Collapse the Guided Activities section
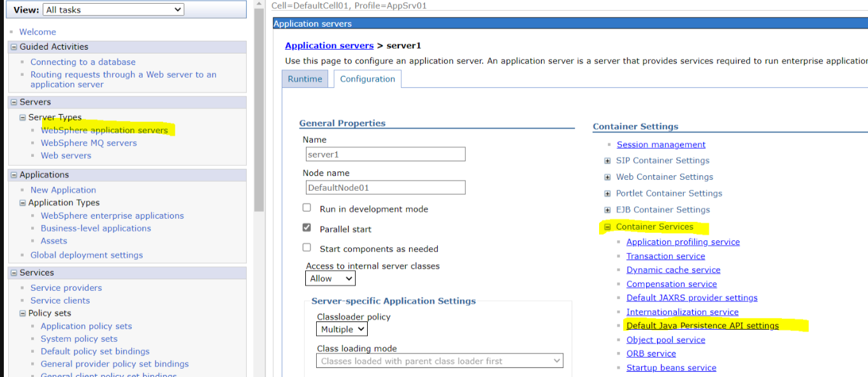 pyautogui.click(x=13, y=47)
